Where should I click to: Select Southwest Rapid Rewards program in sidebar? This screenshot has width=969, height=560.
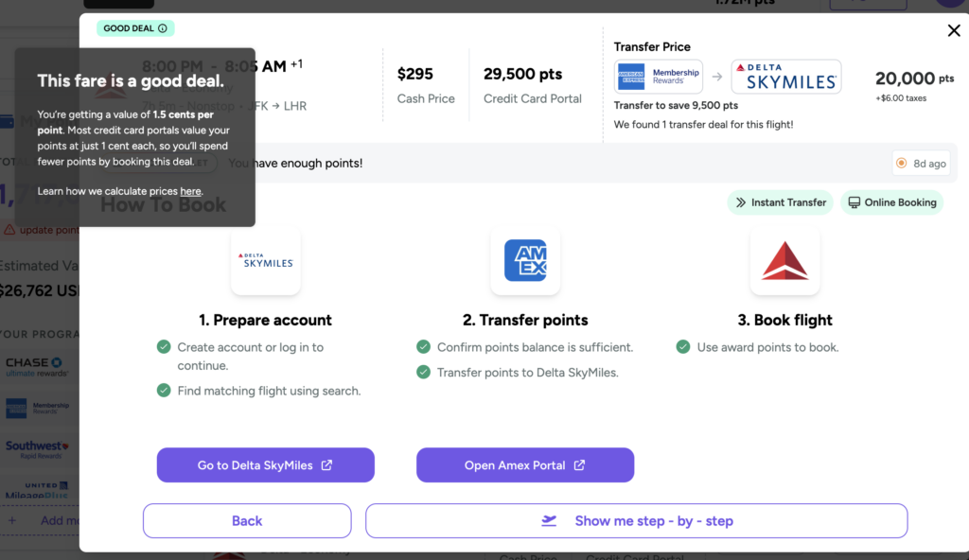[37, 449]
